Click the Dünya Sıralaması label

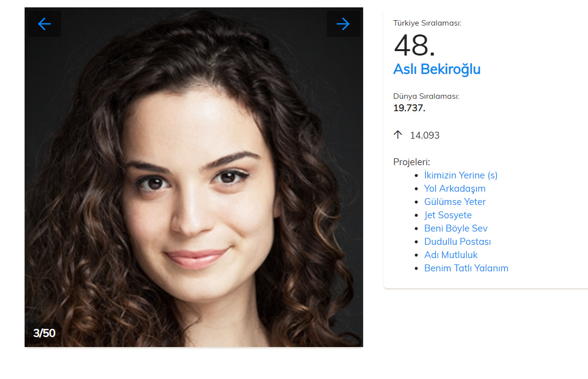[x=426, y=96]
